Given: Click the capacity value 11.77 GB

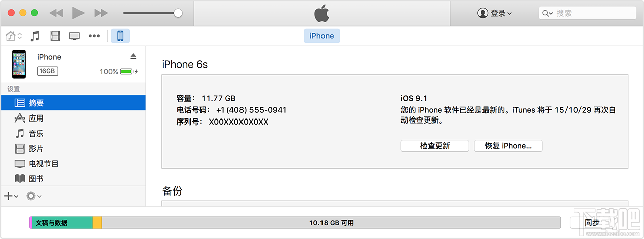Looking at the screenshot, I should coord(218,98).
